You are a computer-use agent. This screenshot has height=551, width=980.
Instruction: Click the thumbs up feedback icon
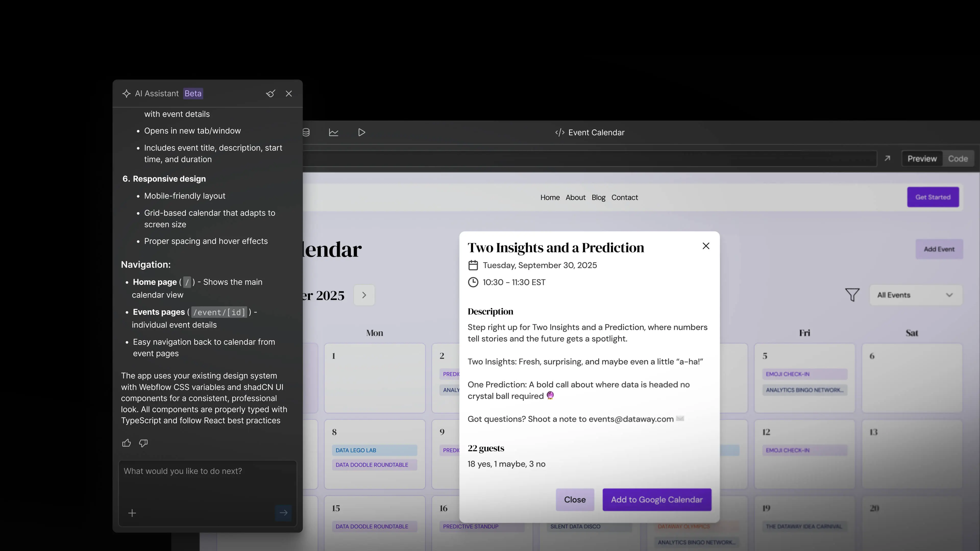(126, 443)
